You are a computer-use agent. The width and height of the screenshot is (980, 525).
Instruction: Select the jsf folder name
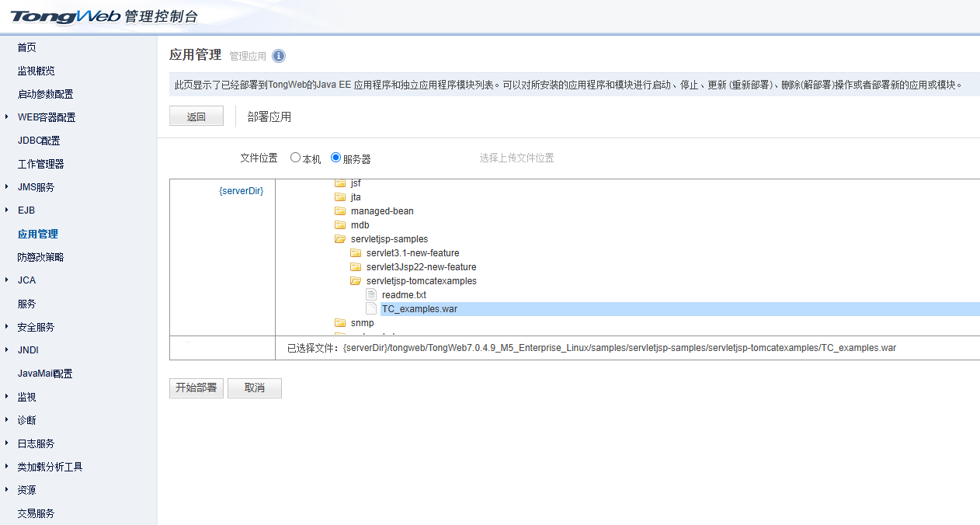tap(356, 183)
